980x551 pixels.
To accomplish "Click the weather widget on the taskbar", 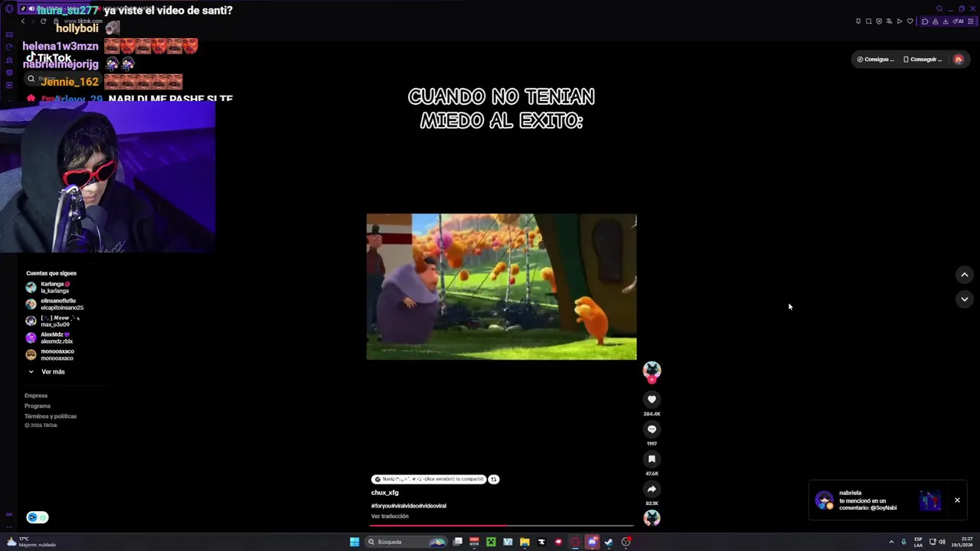I will click(31, 542).
